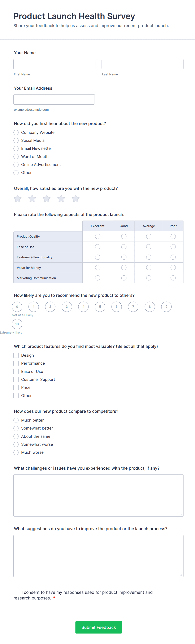Rate Product Quality as Excellent
195x644 pixels.
click(x=98, y=237)
